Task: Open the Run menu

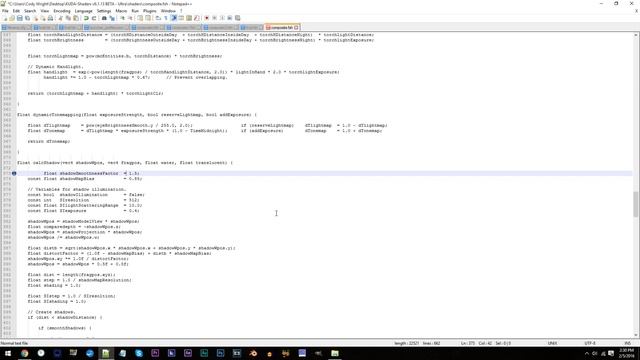Action: point(135,11)
